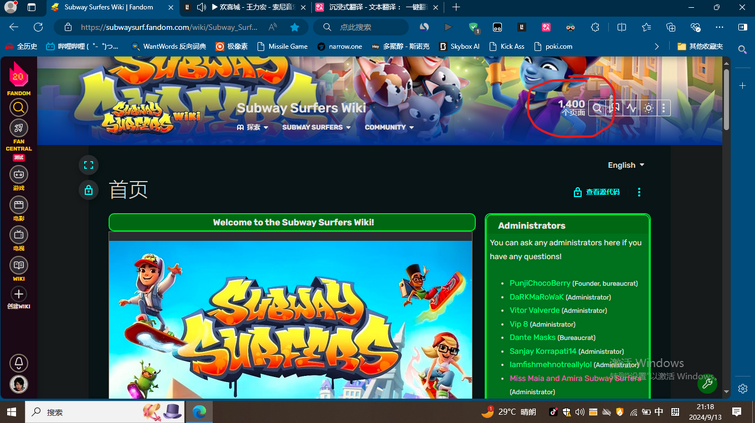
Task: Toggle light/dark theme sun icon
Action: pos(648,108)
